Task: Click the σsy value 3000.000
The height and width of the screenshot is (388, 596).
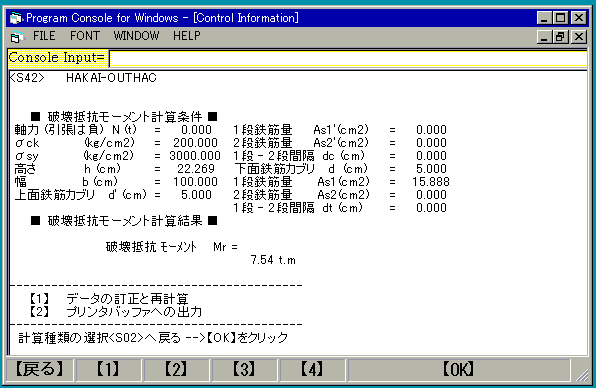Action: 195,156
